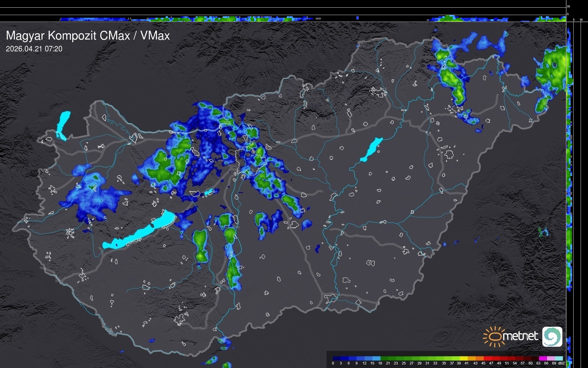Click the number 18 in the legend
Image resolution: width=588 pixels, height=368 pixels.
click(380, 363)
